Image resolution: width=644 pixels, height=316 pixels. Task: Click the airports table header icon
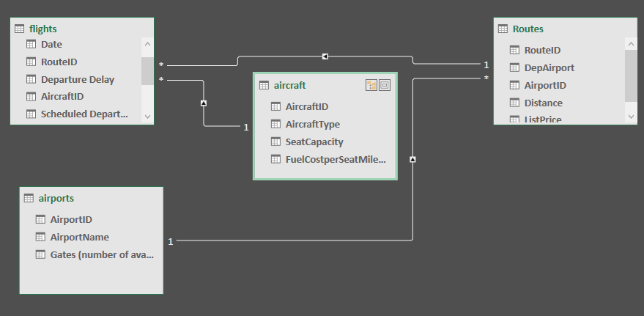(29, 198)
